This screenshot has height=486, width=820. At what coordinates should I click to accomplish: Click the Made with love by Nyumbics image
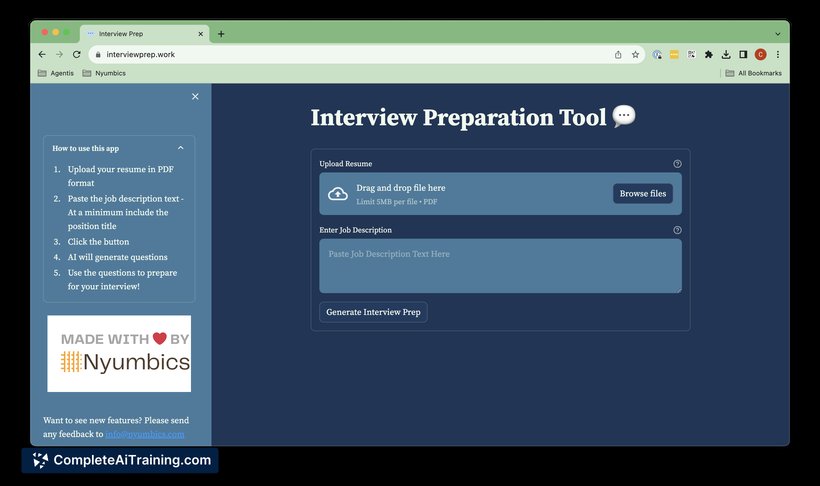point(119,354)
